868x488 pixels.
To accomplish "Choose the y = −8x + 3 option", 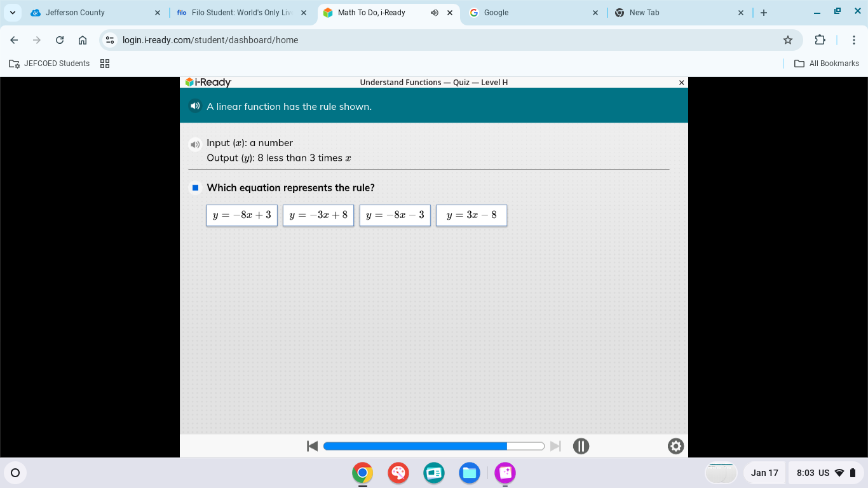I will [241, 215].
